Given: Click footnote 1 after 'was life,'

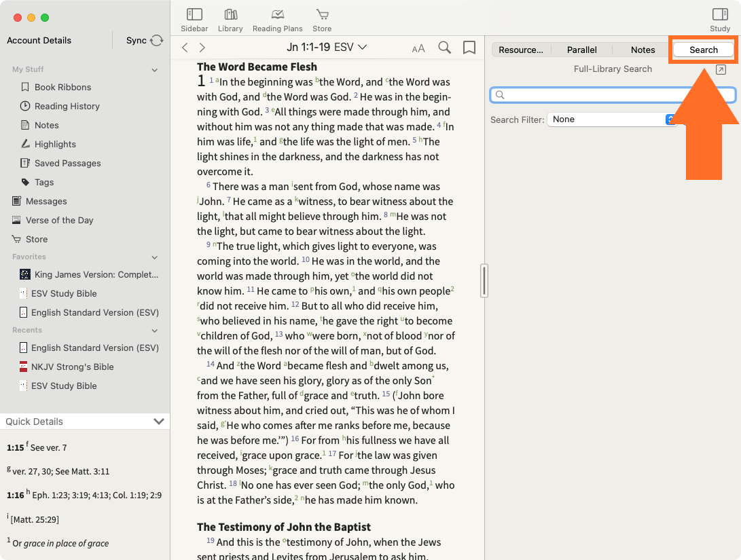Looking at the screenshot, I should pos(255,139).
